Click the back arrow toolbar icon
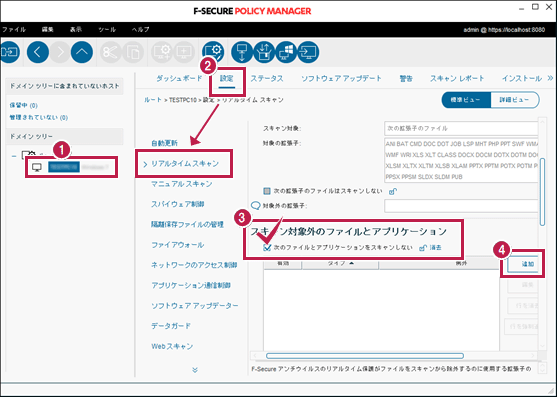 pyautogui.click(x=38, y=52)
